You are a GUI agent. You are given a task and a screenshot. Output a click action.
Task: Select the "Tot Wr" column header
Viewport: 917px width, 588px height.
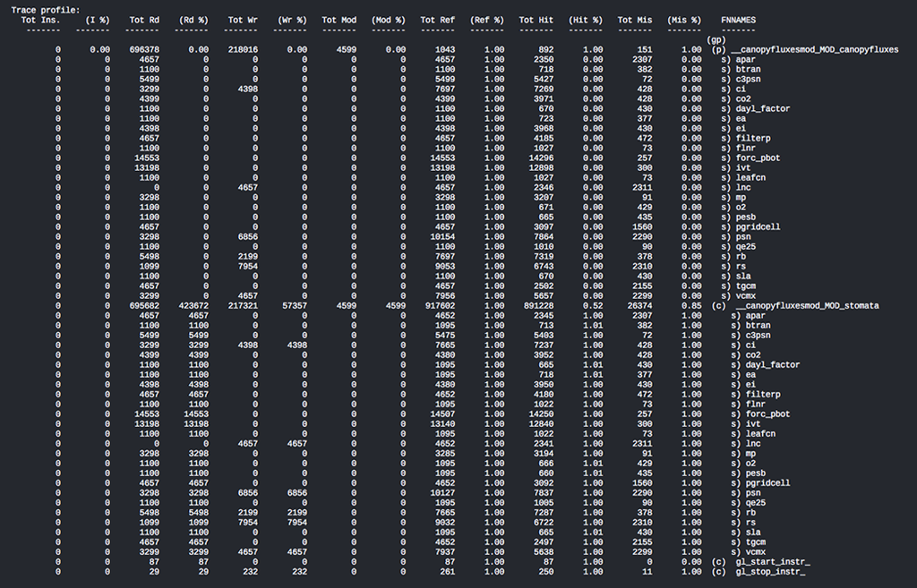click(x=242, y=20)
